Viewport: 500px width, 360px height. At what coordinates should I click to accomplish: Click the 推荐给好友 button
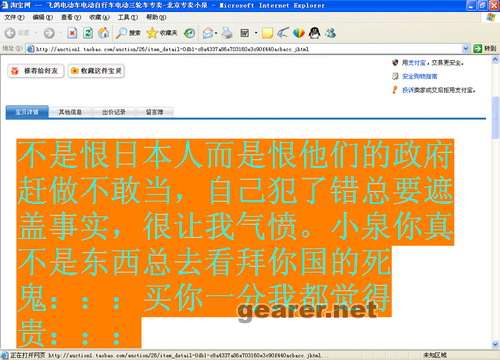pos(36,71)
